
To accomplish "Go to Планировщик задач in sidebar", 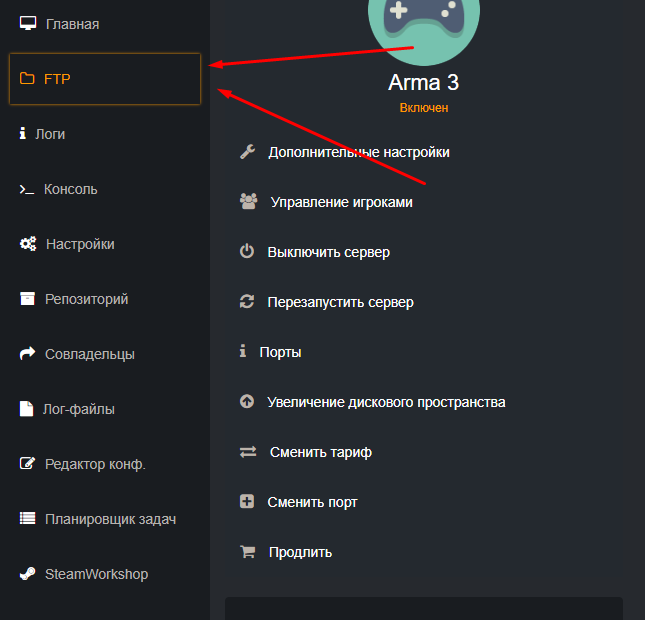I will pyautogui.click(x=110, y=519).
